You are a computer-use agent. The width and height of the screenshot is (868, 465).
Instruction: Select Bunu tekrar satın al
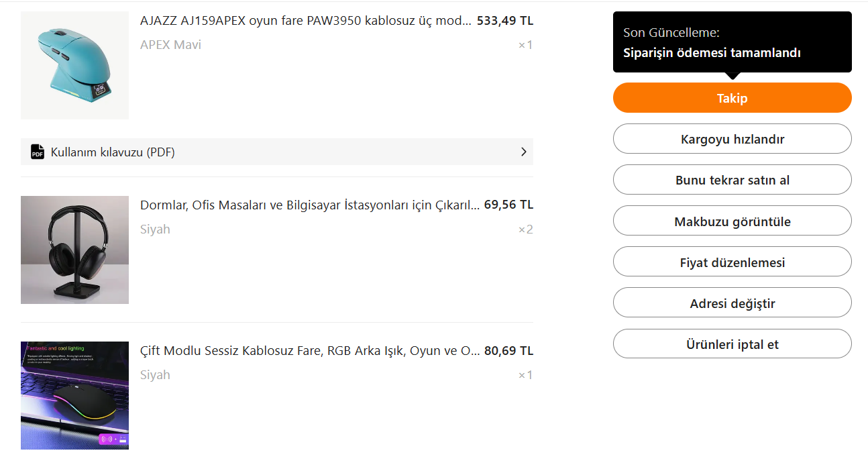pos(732,180)
